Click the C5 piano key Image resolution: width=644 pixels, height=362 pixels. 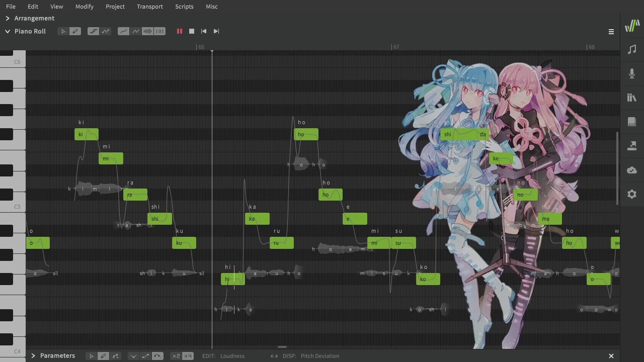click(13, 206)
